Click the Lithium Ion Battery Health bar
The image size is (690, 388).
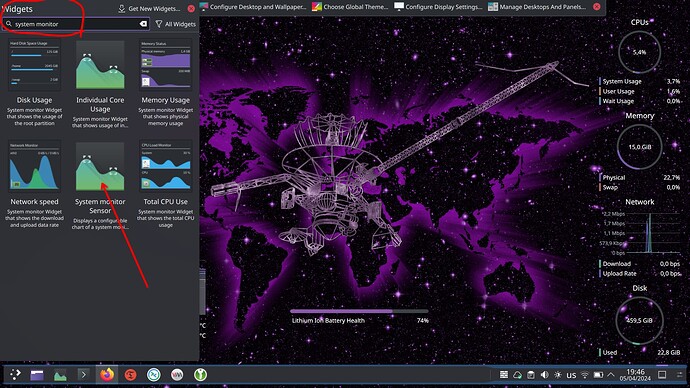359,311
